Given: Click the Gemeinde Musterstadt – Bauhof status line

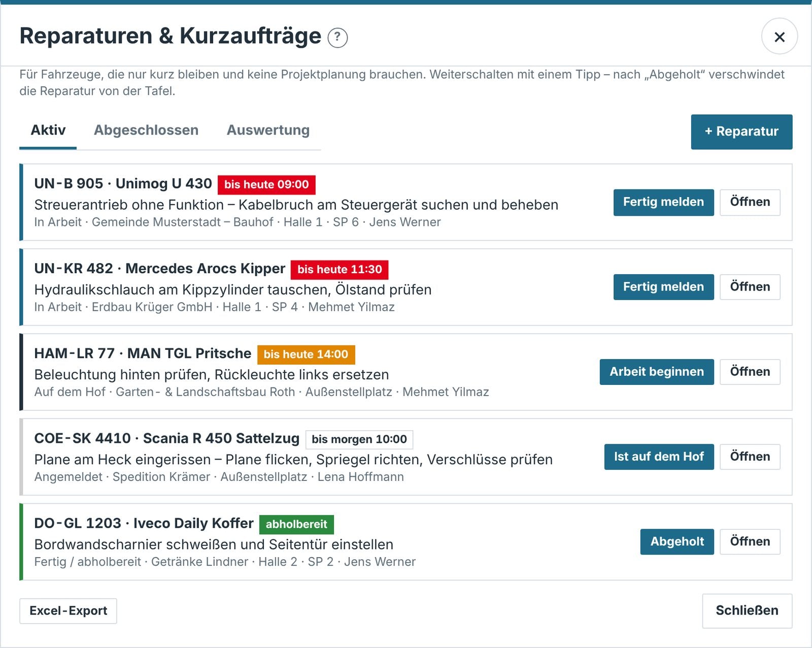Looking at the screenshot, I should point(238,222).
